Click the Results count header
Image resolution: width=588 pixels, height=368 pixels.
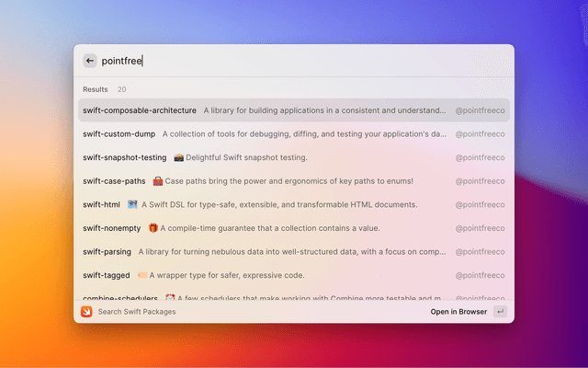105,89
